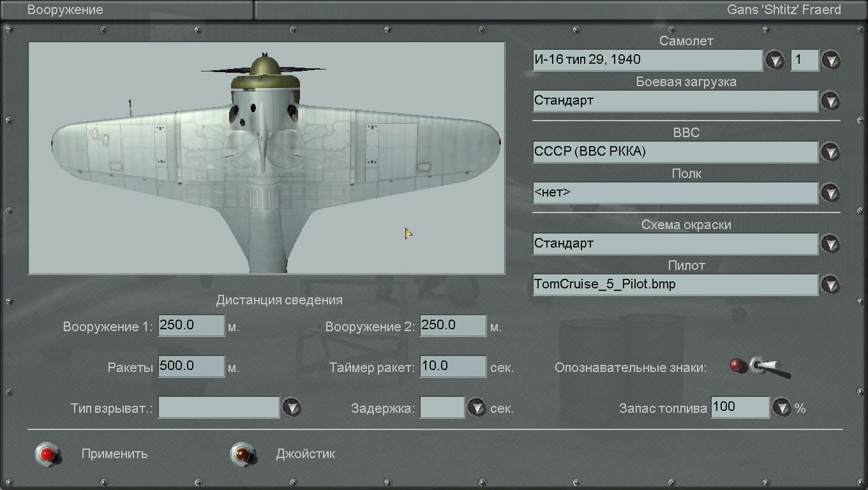Click the Схема окраски field showing Стандарт
868x490 pixels.
tap(675, 244)
